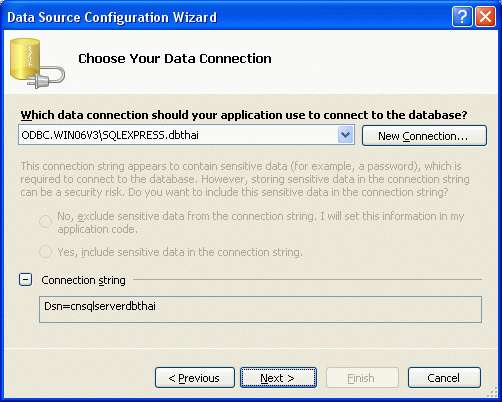
Task: Select 'No, exclude sensitive data' radio button
Action: 45,221
